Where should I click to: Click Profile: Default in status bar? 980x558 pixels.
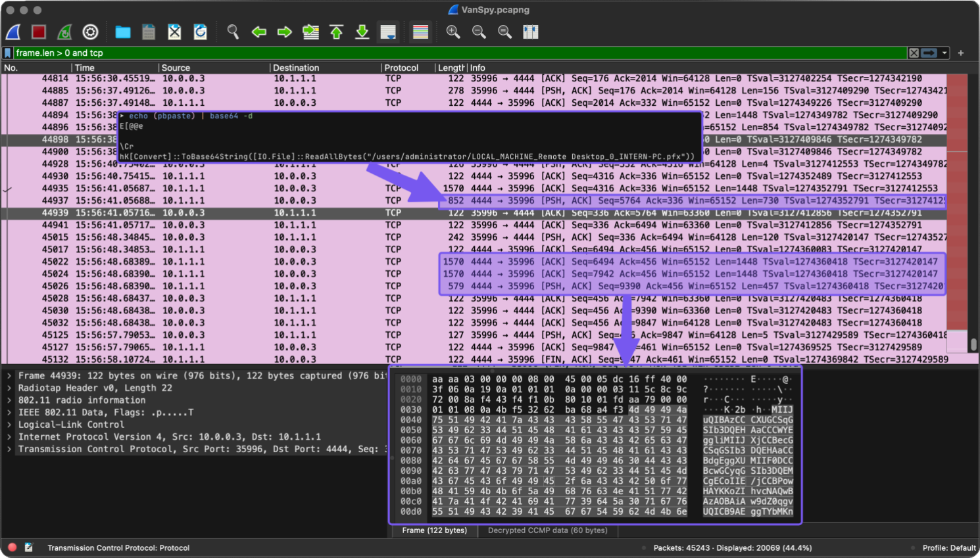click(949, 547)
